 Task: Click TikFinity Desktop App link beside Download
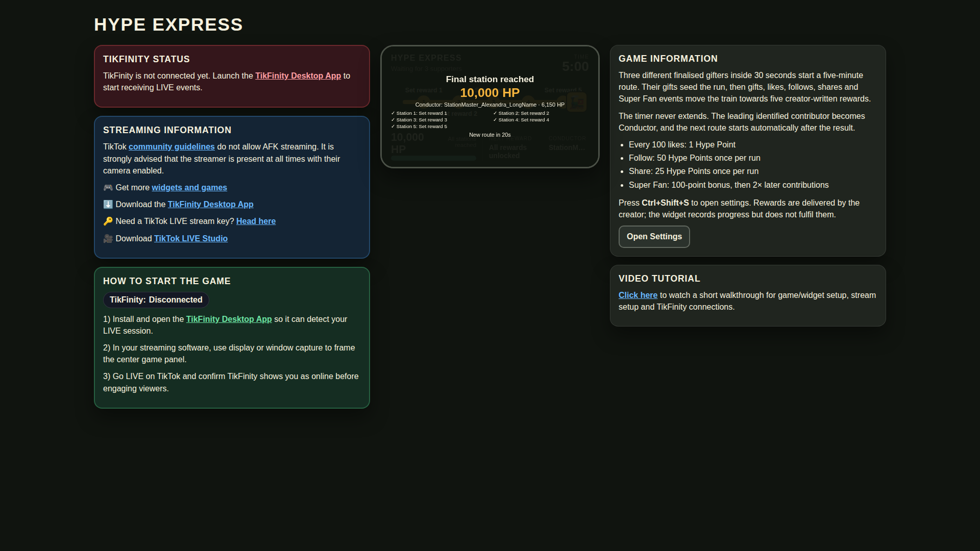[x=210, y=204]
